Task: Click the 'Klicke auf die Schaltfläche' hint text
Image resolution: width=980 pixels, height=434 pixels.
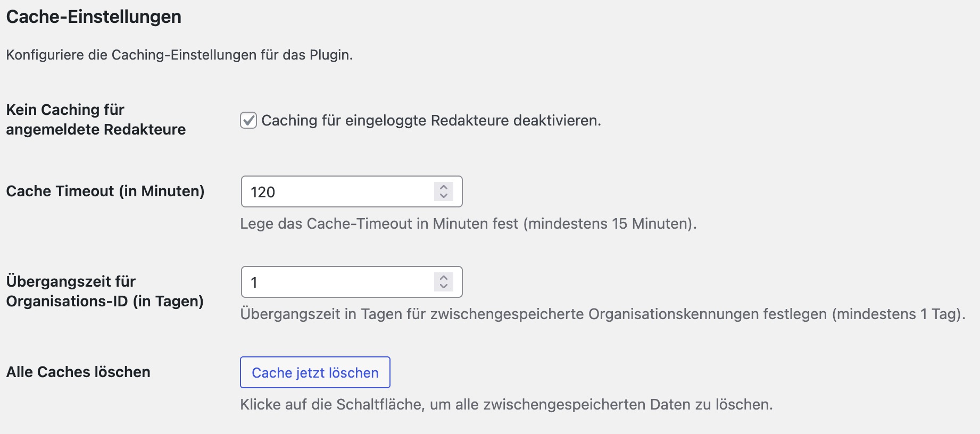Action: pyautogui.click(x=506, y=405)
